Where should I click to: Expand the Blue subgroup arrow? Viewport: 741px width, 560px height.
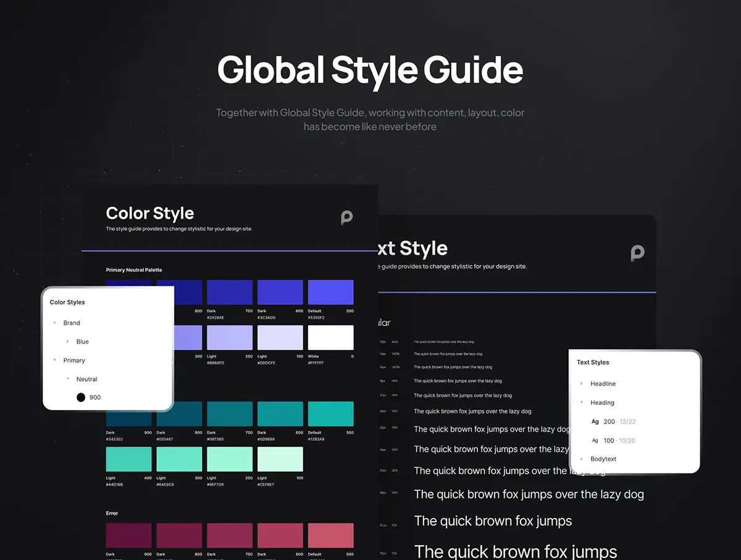[68, 341]
